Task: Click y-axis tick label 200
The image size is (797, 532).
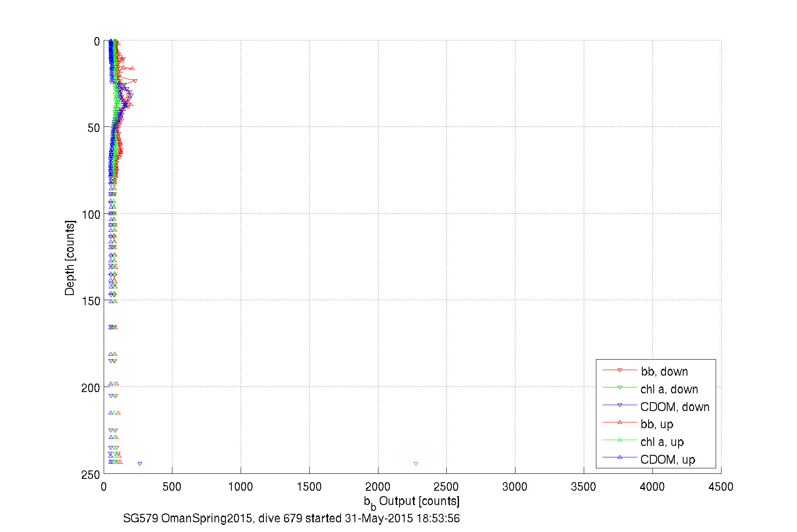Action: click(91, 388)
